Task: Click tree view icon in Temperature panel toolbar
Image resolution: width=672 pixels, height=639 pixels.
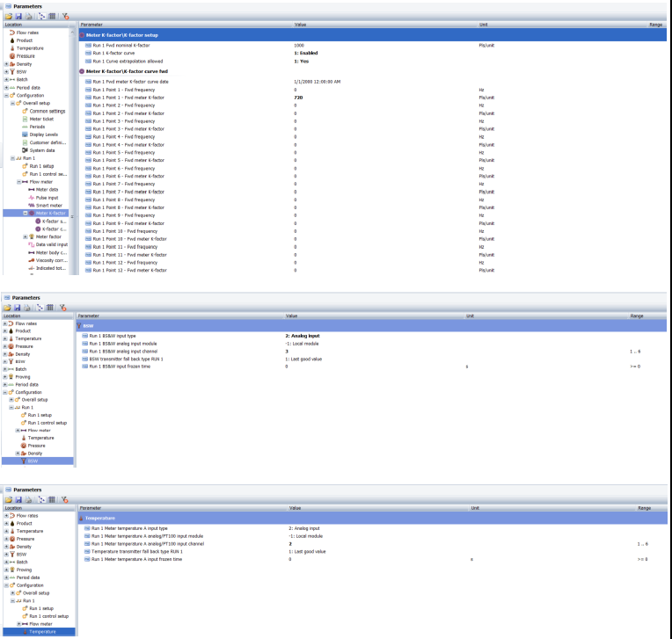Action: tap(41, 500)
